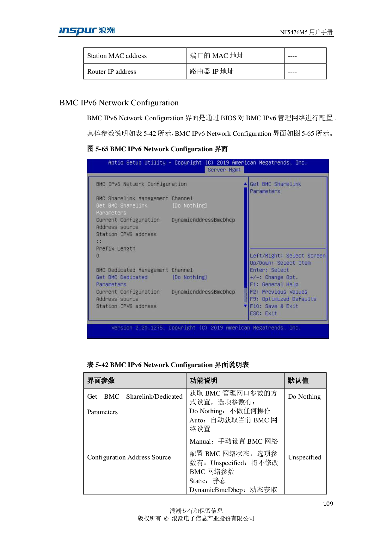
Task: Click the Inspur logo in the header
Action: tap(87, 31)
